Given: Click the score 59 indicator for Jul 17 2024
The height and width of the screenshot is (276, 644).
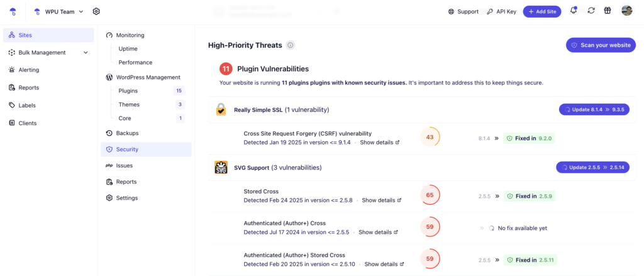Looking at the screenshot, I should [x=430, y=227].
